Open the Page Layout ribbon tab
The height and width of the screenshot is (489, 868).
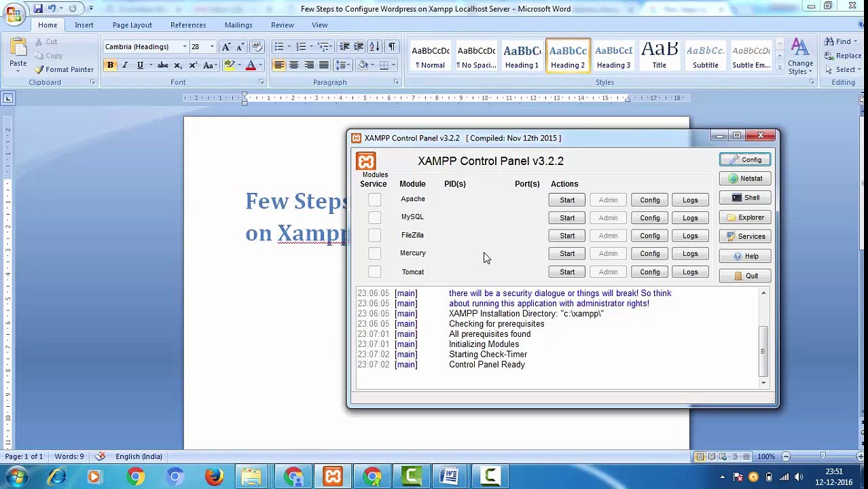pyautogui.click(x=132, y=25)
